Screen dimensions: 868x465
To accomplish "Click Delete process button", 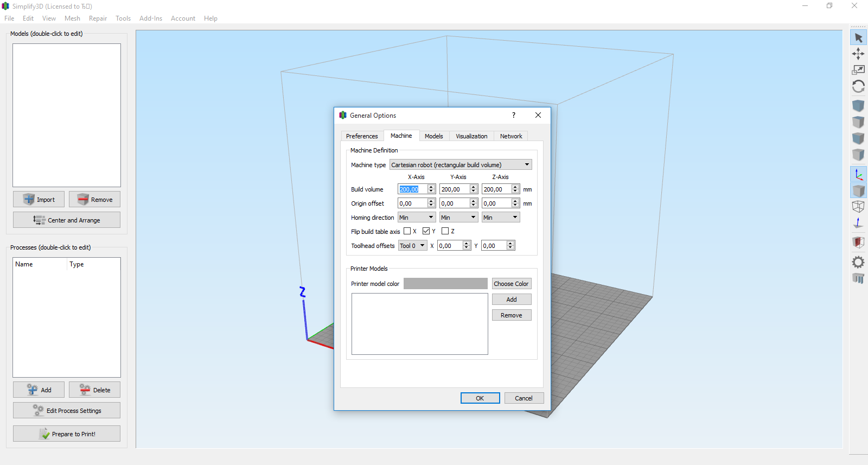I will [x=94, y=390].
